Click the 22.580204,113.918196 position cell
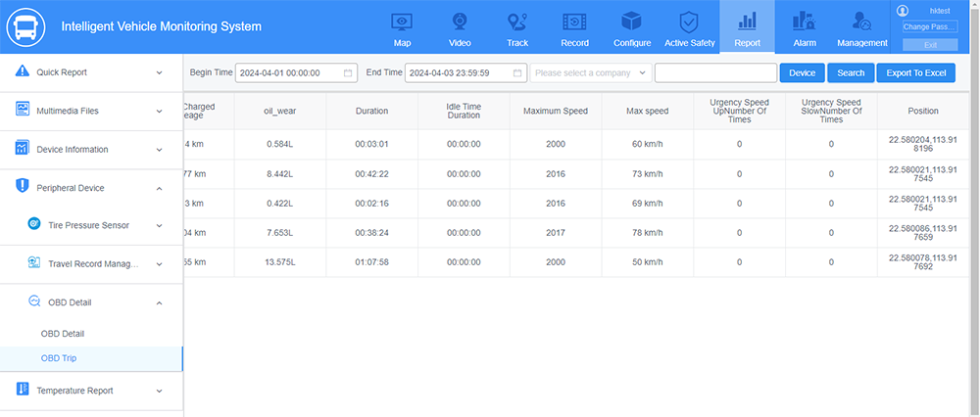The image size is (980, 417). click(923, 144)
